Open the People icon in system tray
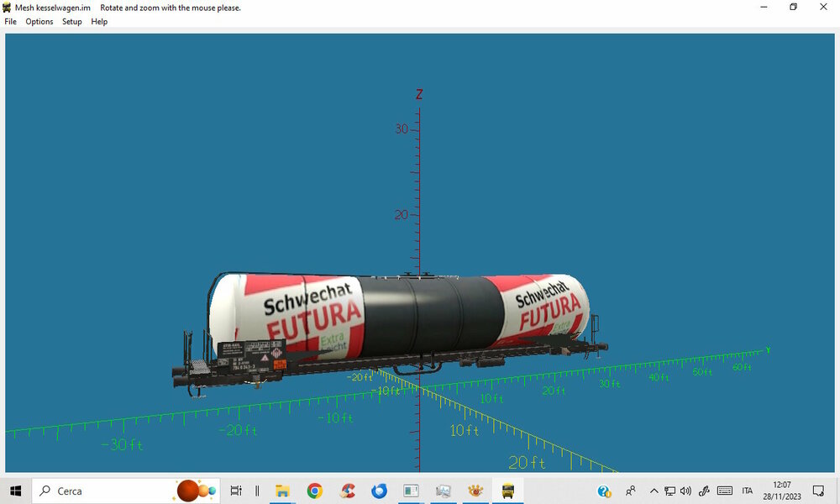This screenshot has width=840, height=504. pyautogui.click(x=631, y=491)
